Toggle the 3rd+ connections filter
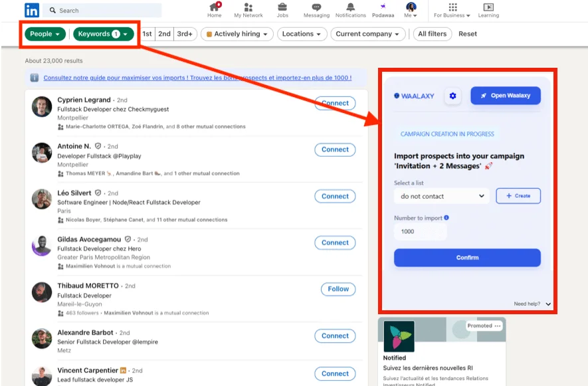Viewport: 588px width, 386px height. [185, 34]
